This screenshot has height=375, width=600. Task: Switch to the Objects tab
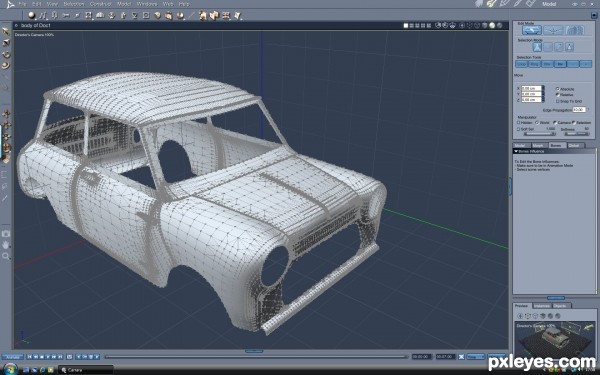(560, 305)
